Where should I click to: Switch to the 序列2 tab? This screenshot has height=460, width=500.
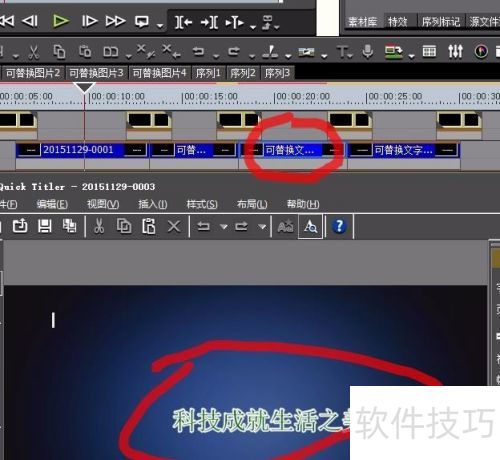243,73
